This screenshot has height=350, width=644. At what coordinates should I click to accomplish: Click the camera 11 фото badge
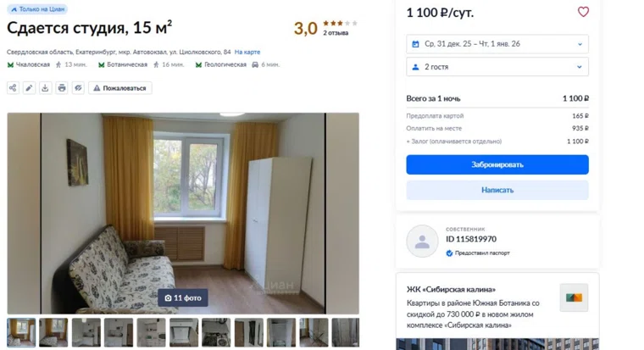coord(183,297)
